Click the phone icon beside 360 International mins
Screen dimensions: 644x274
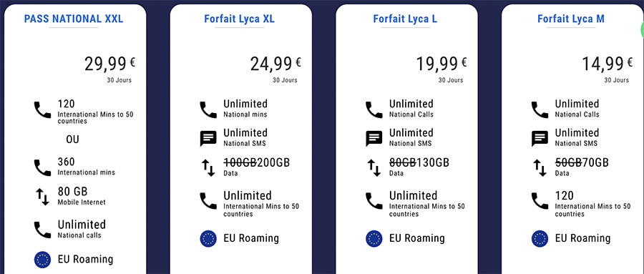[x=42, y=167]
